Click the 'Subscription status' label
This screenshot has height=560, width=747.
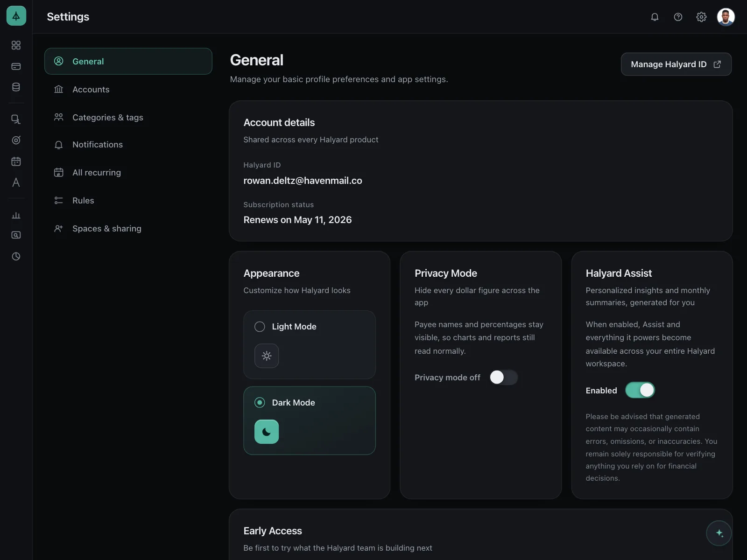pyautogui.click(x=279, y=204)
